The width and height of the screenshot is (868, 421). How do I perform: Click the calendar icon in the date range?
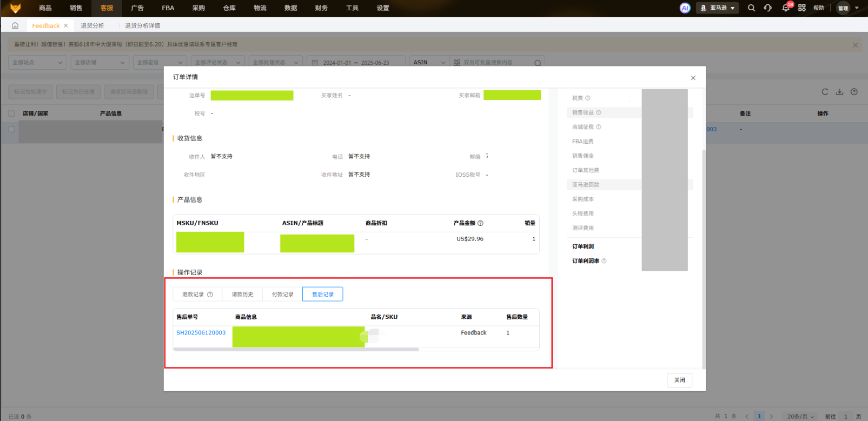315,63
